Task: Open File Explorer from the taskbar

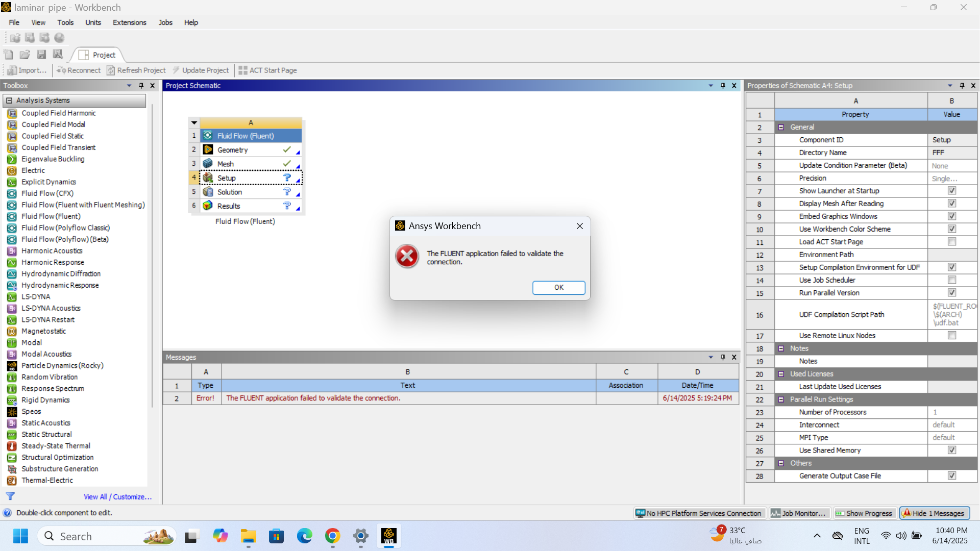Action: coord(249,536)
